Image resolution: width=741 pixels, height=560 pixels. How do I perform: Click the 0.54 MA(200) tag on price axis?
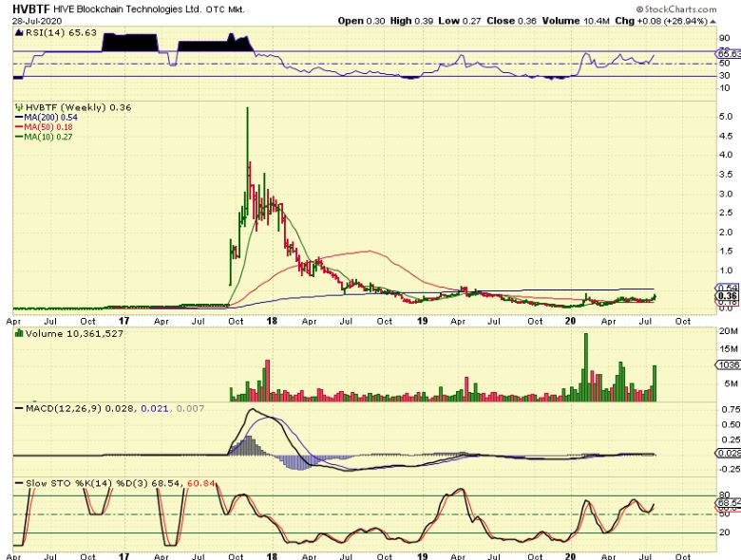pos(729,287)
